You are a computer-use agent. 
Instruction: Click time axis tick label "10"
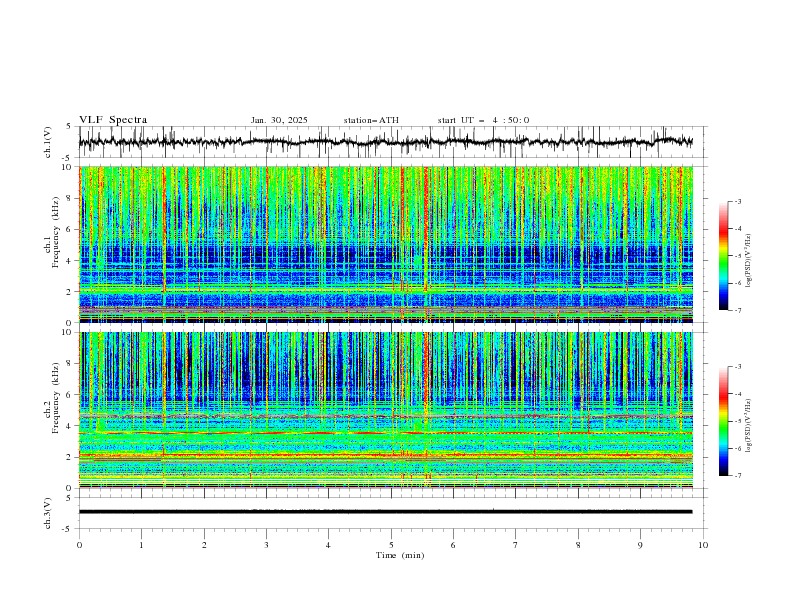tap(703, 545)
